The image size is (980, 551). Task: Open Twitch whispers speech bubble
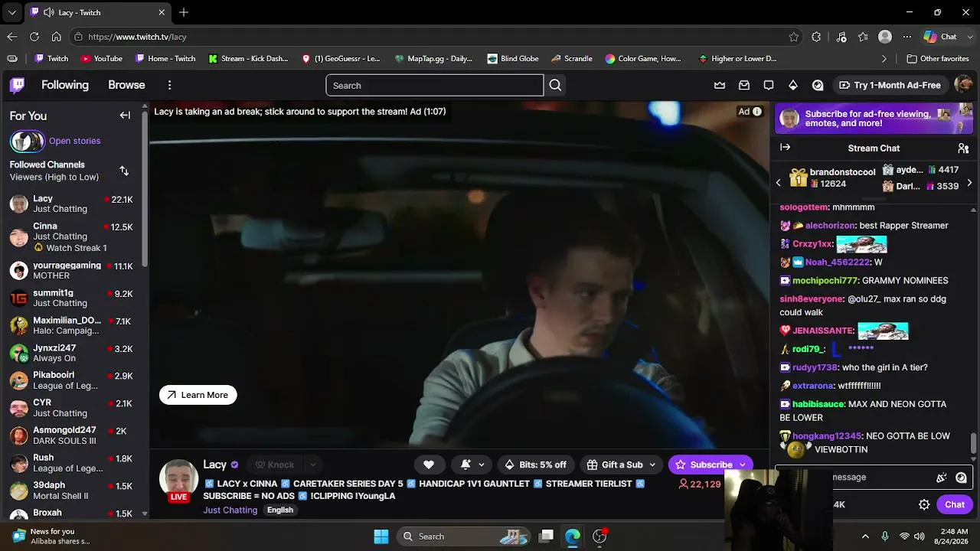(x=769, y=85)
